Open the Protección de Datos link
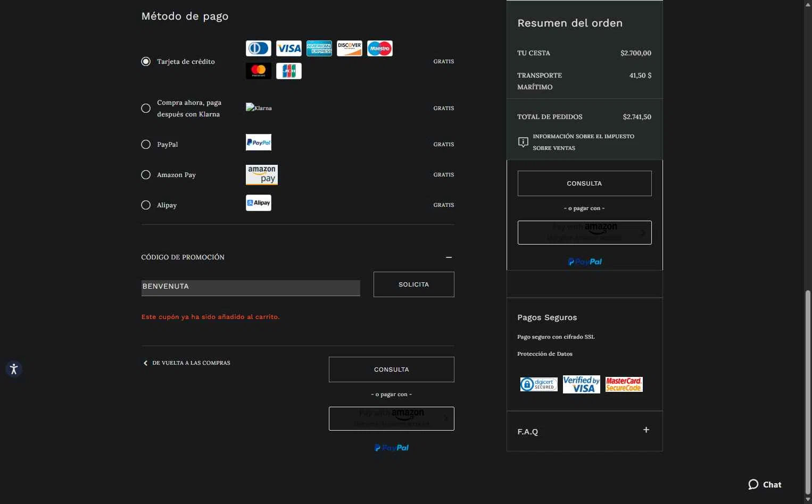Viewport: 812px width, 504px height. (545, 354)
